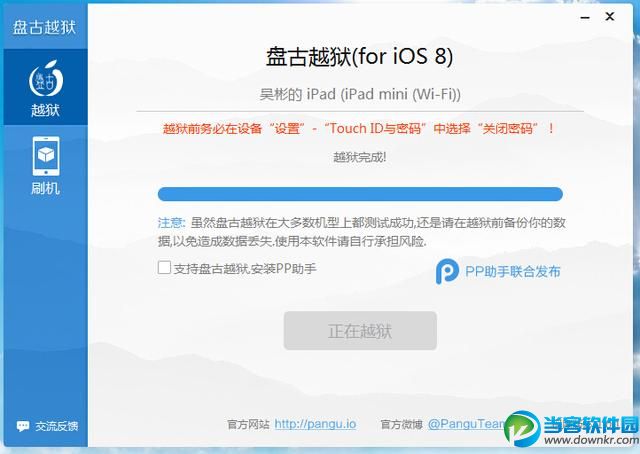The width and height of the screenshot is (640, 454).
Task: Minimize the Pangu jailbreak window
Action: [x=585, y=18]
